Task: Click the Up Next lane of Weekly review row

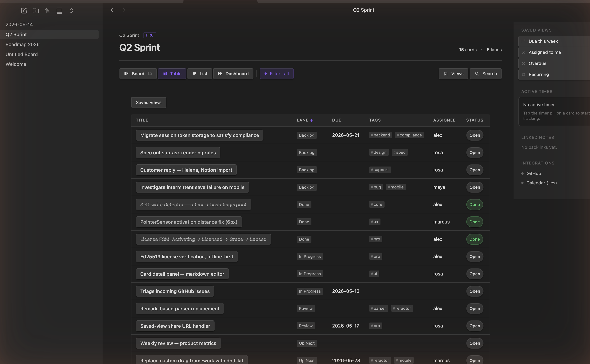Action: [307, 343]
